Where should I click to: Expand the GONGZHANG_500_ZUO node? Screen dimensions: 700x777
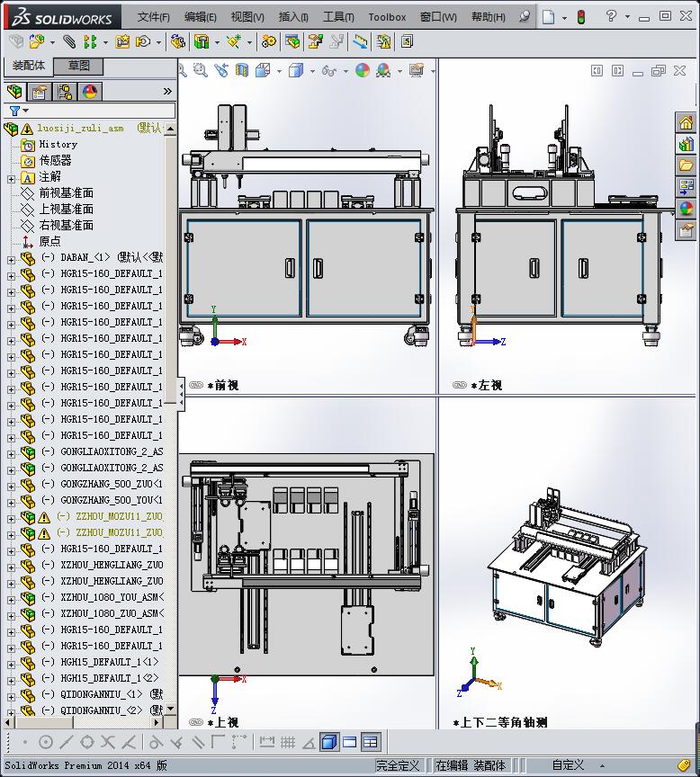point(11,487)
